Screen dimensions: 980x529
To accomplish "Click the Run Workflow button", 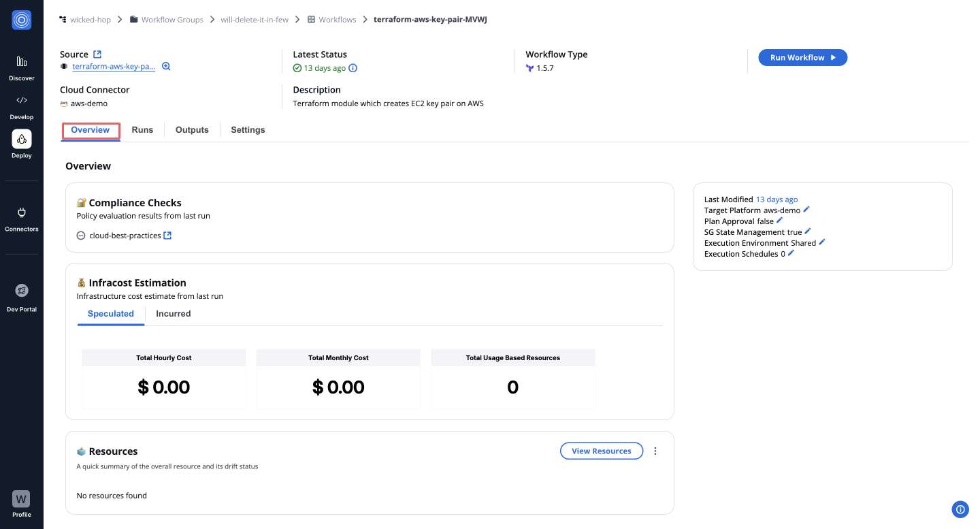I will [802, 58].
